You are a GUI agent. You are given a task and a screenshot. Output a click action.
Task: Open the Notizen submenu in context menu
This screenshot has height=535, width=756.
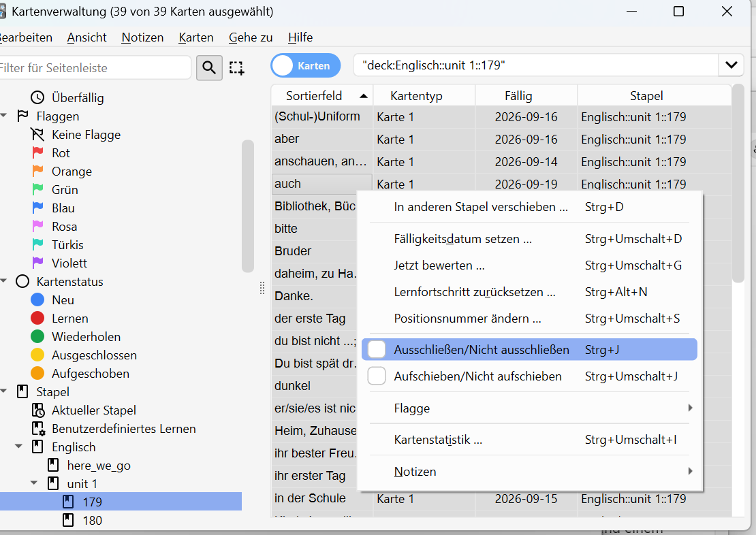(529, 472)
